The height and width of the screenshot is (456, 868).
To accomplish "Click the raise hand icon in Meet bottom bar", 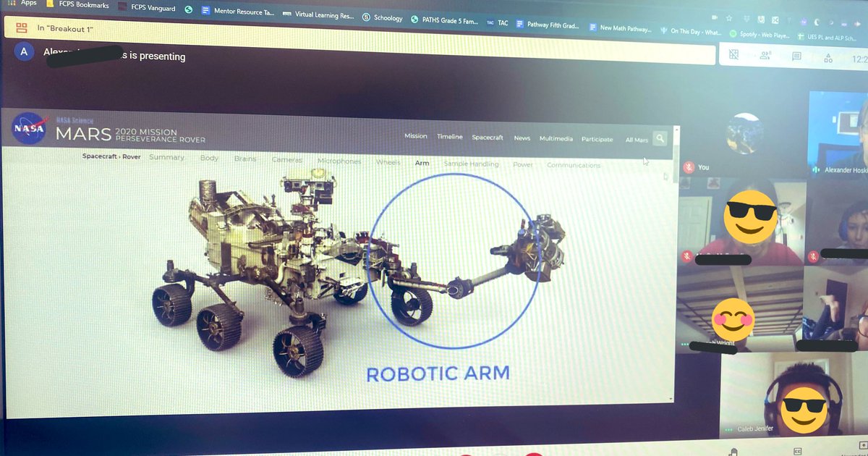I will click(x=733, y=452).
